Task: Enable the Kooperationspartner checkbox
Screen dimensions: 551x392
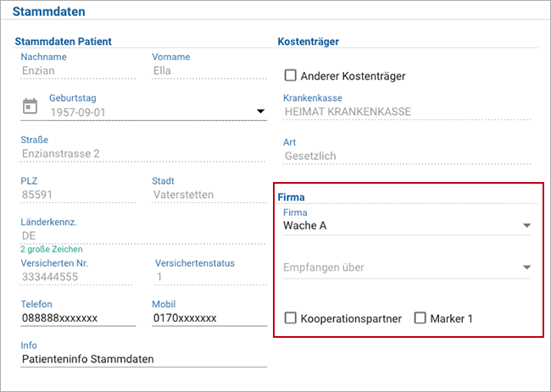Action: [290, 318]
